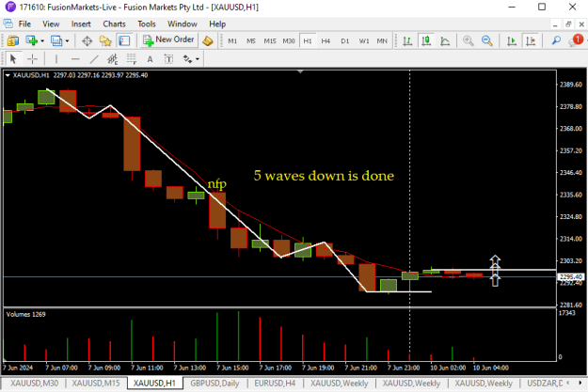Open the Window menu

point(183,24)
